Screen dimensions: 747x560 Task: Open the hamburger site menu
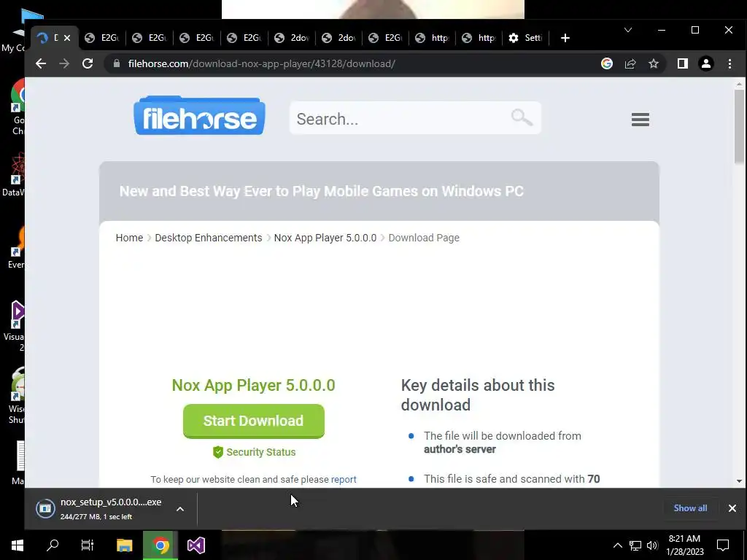(x=640, y=120)
